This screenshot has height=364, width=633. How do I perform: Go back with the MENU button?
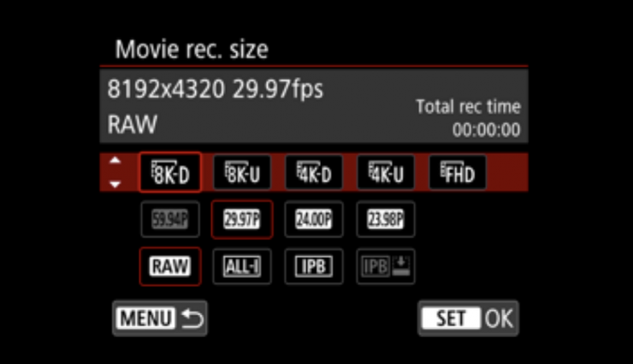click(160, 318)
